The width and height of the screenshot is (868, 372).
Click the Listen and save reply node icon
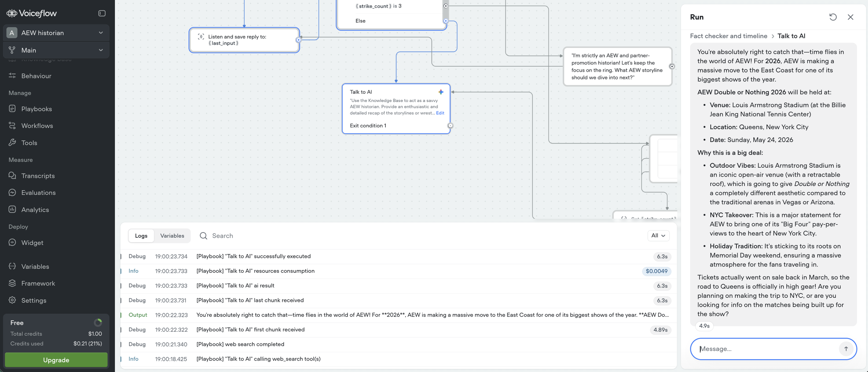tap(201, 37)
